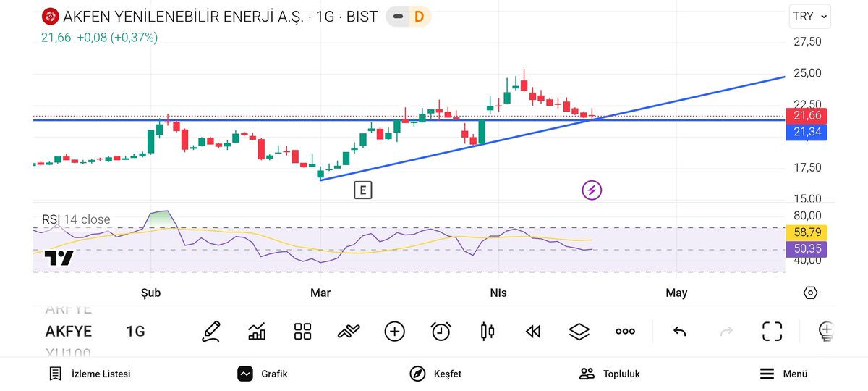Select the drawing pen tool

210,331
